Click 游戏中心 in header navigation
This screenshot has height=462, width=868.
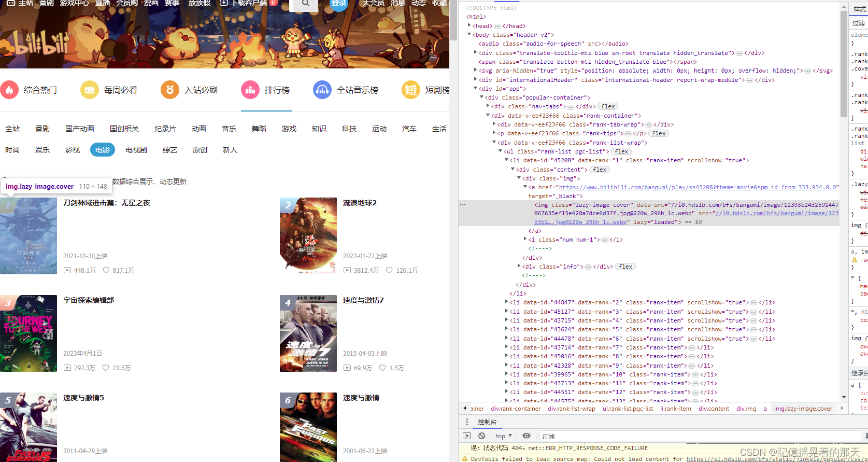[74, 3]
